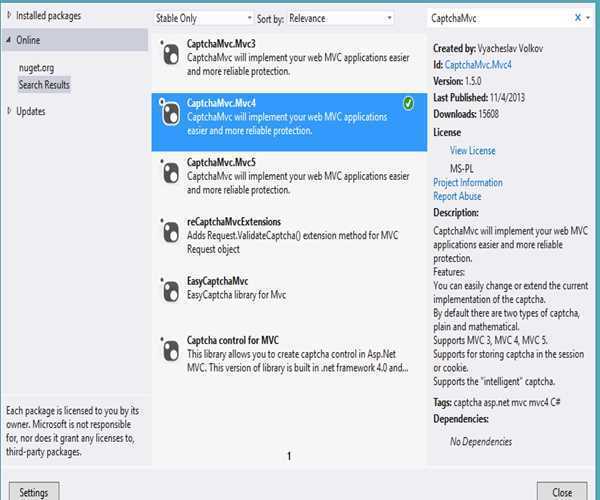Screen dimensions: 600x500
Task: Open the View License link
Action: click(473, 151)
